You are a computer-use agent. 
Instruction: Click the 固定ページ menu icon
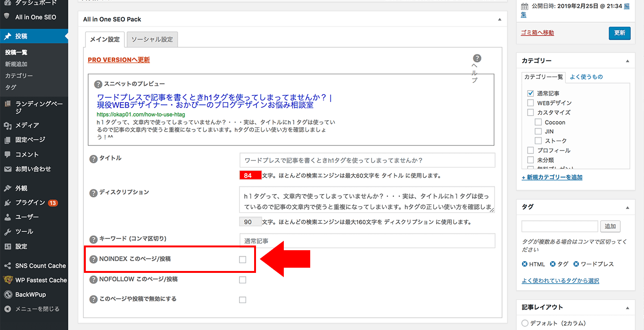(x=8, y=140)
